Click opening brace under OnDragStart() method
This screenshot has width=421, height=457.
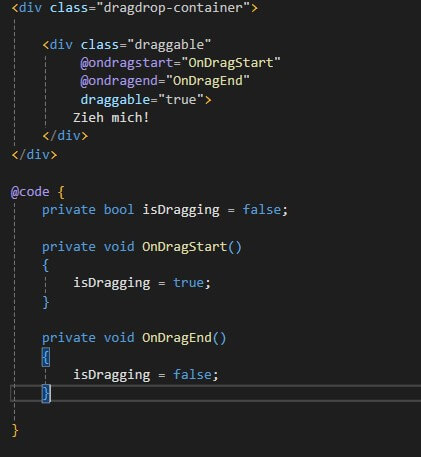tap(46, 266)
